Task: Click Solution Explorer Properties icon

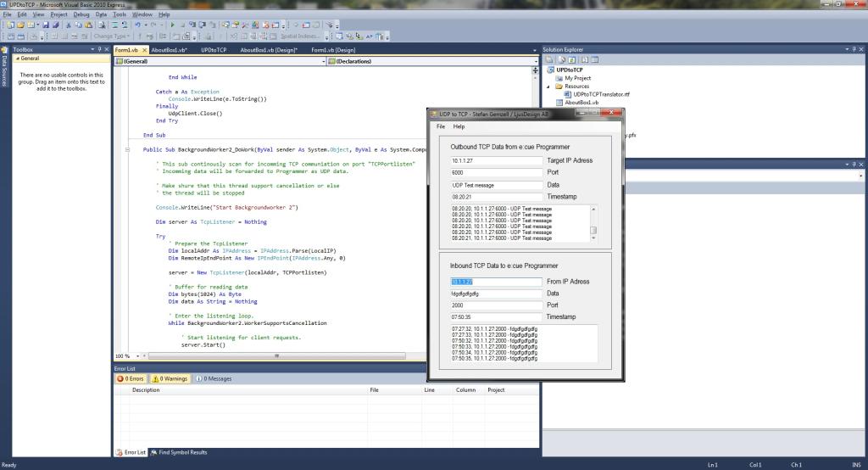Action: point(549,60)
